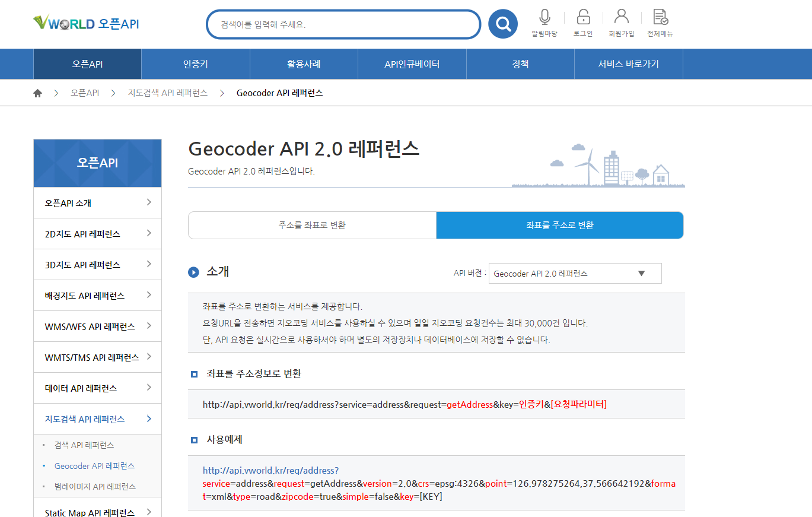Click the 좌표를 주소정보로 변환 heading
Image resolution: width=812 pixels, height=517 pixels.
point(254,374)
